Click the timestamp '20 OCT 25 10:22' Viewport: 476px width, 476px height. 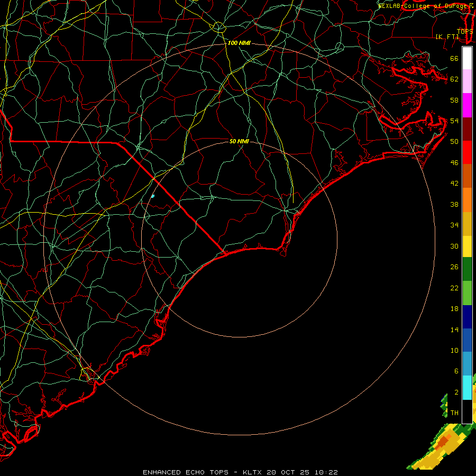coord(302,472)
